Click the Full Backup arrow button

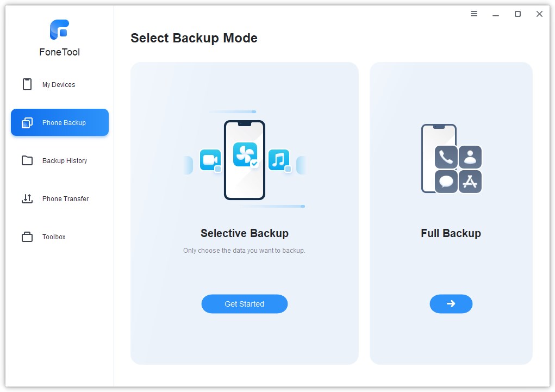(x=451, y=304)
